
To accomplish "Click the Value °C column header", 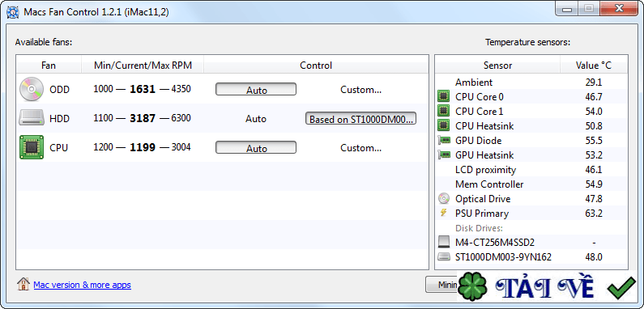I will (594, 66).
